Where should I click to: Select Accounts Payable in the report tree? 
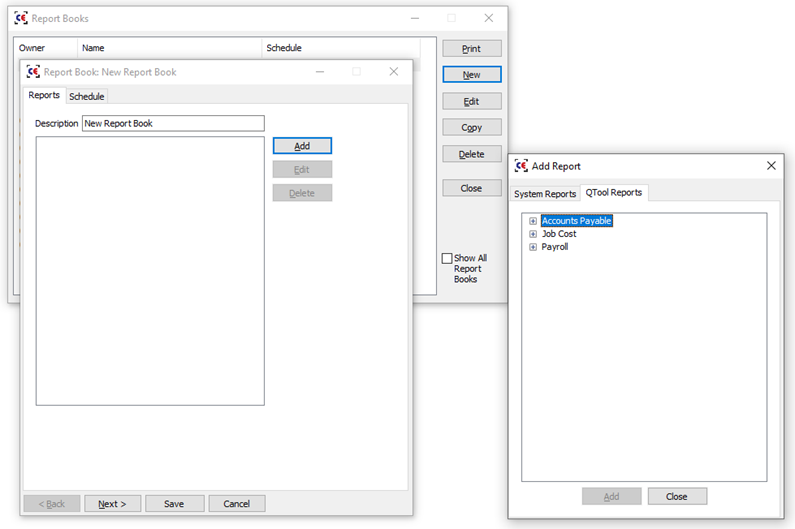576,221
